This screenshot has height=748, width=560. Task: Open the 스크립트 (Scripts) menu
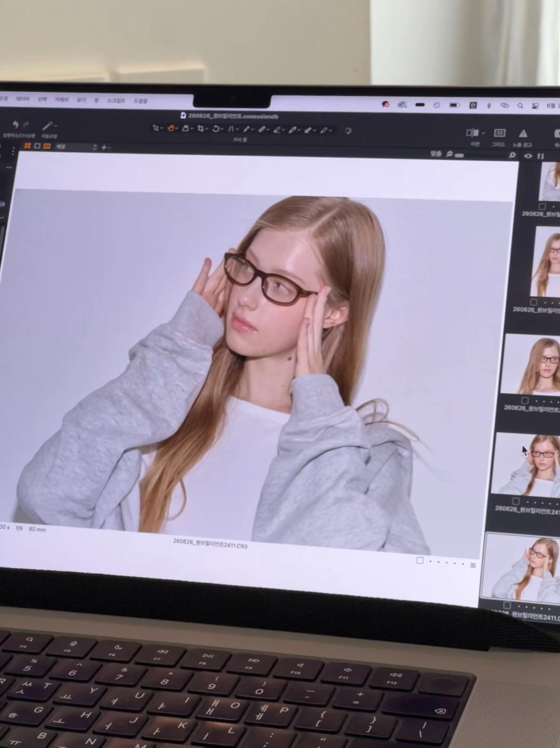pos(116,101)
